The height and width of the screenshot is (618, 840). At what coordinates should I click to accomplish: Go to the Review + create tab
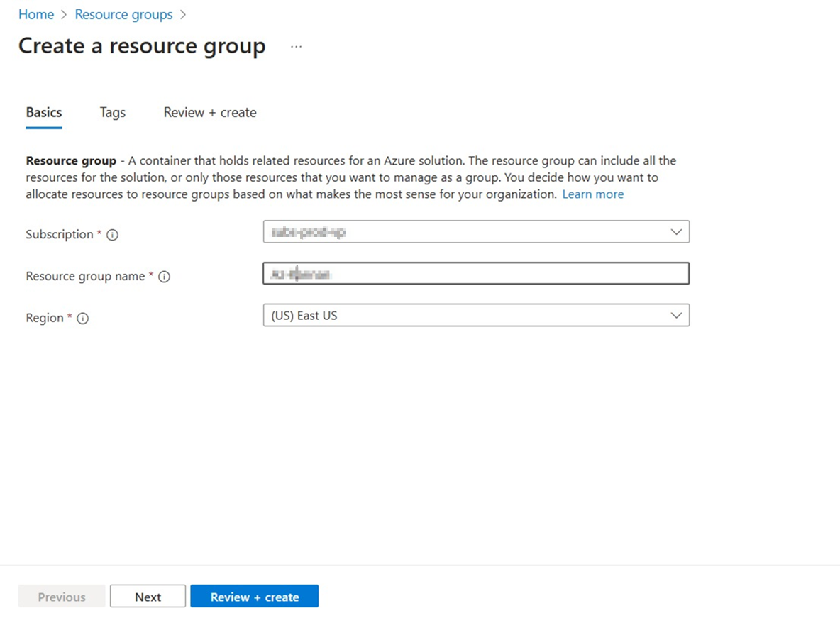coord(210,113)
